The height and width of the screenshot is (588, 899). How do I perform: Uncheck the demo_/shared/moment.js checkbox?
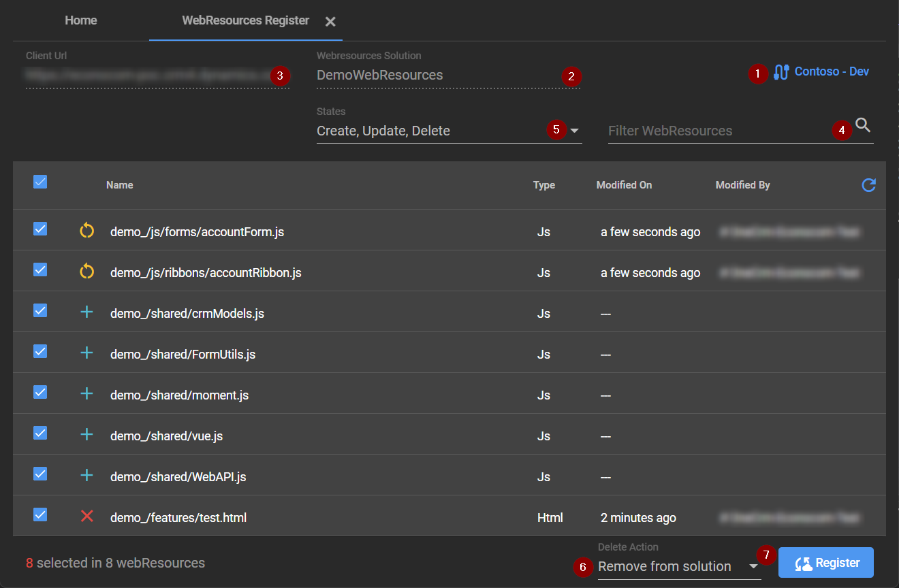(40, 393)
